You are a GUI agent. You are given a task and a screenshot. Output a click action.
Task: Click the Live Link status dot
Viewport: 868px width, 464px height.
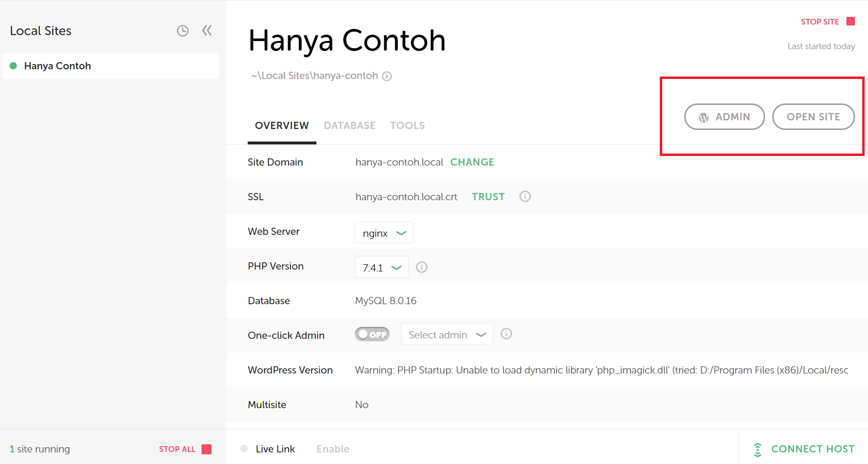click(244, 448)
